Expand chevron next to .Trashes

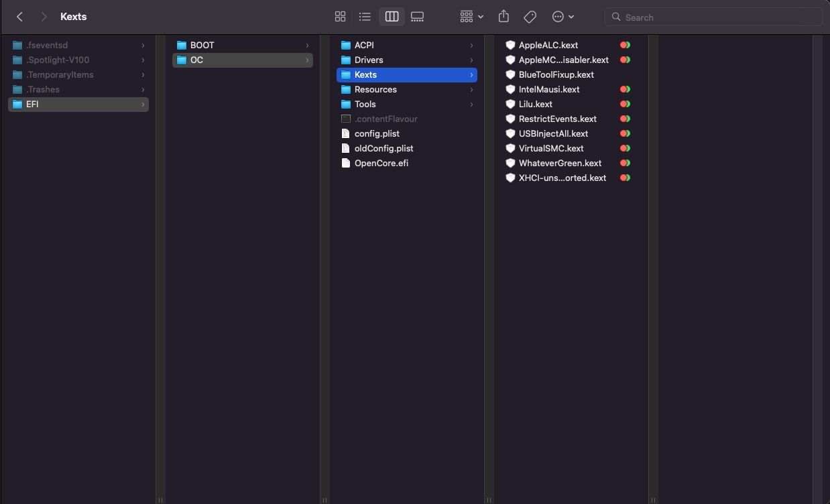(x=143, y=89)
